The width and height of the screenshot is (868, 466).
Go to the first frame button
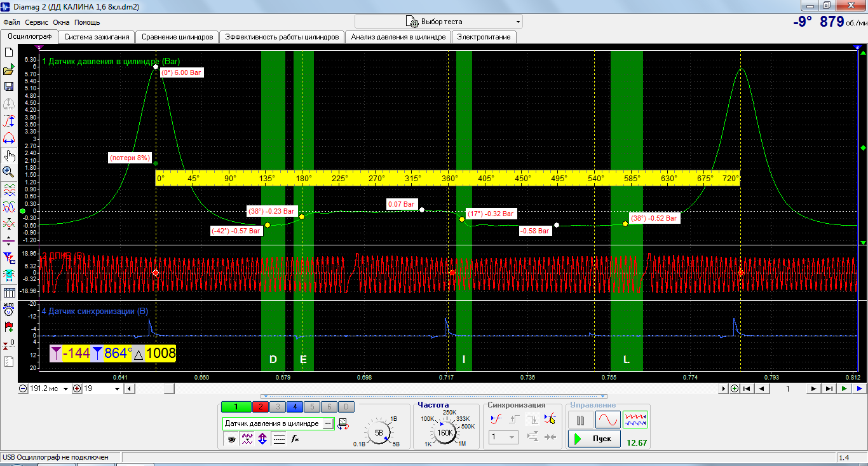tap(747, 388)
